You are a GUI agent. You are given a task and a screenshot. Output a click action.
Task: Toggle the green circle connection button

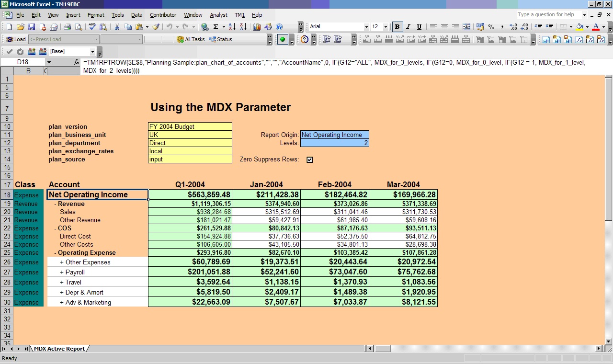click(283, 40)
